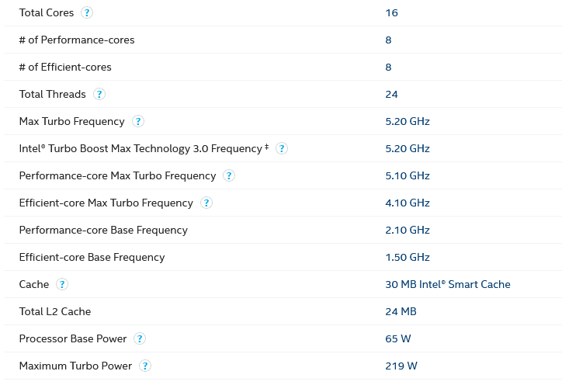Click the question mark next to Total Threads
The image size is (562, 392).
pyautogui.click(x=99, y=94)
